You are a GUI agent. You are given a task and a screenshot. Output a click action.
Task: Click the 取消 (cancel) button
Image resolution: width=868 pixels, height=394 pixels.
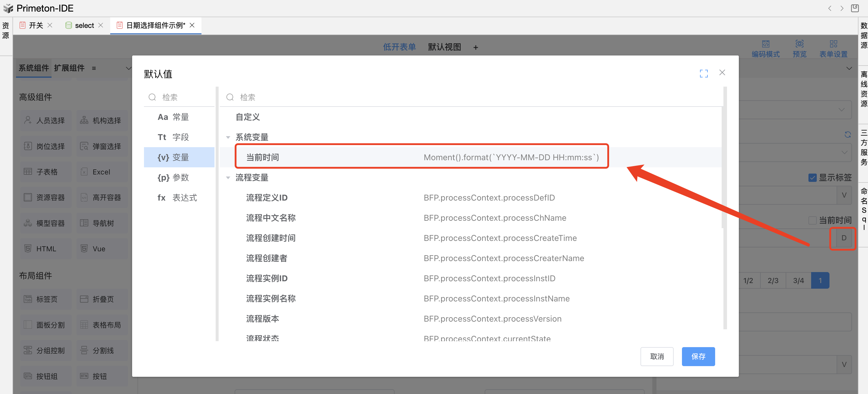click(656, 356)
